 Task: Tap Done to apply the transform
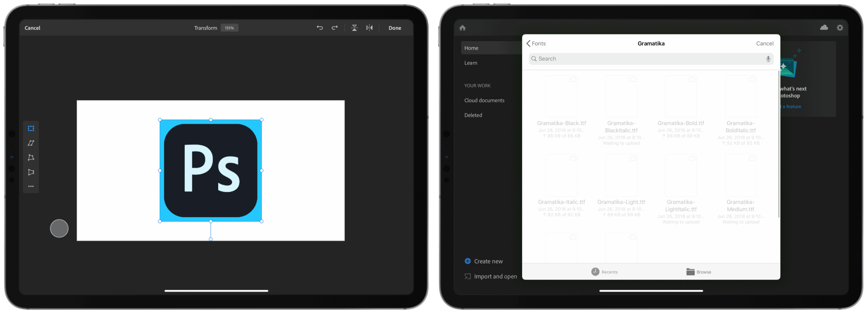[395, 28]
